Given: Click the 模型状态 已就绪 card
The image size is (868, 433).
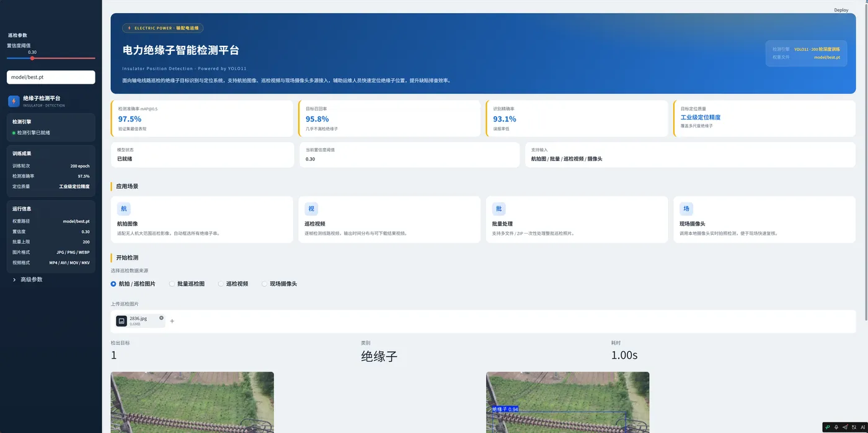Looking at the screenshot, I should 202,155.
